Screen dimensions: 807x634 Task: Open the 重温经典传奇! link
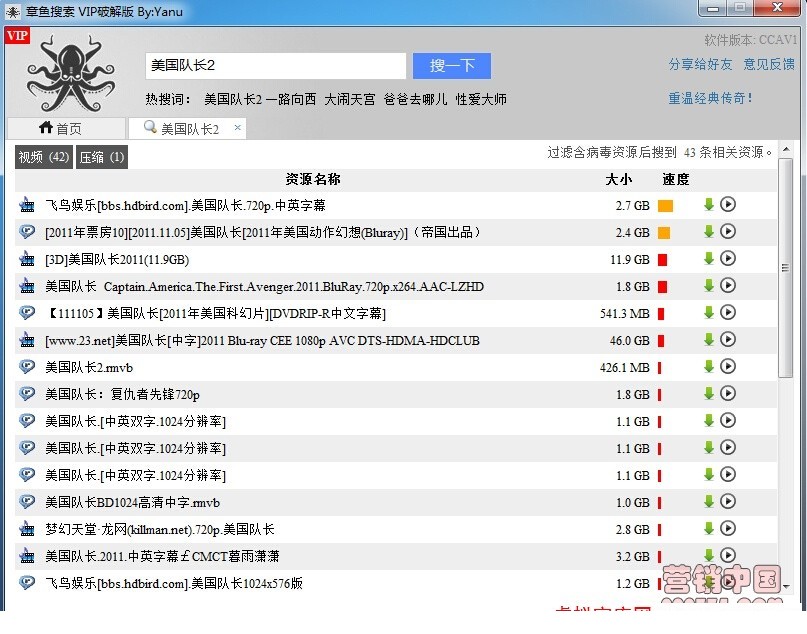tap(710, 98)
